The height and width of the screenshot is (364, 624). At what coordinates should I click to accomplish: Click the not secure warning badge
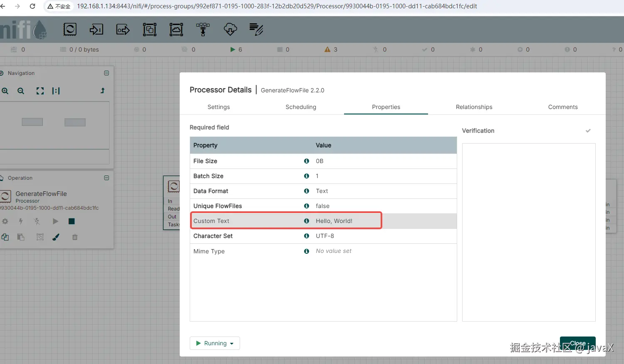pos(59,6)
